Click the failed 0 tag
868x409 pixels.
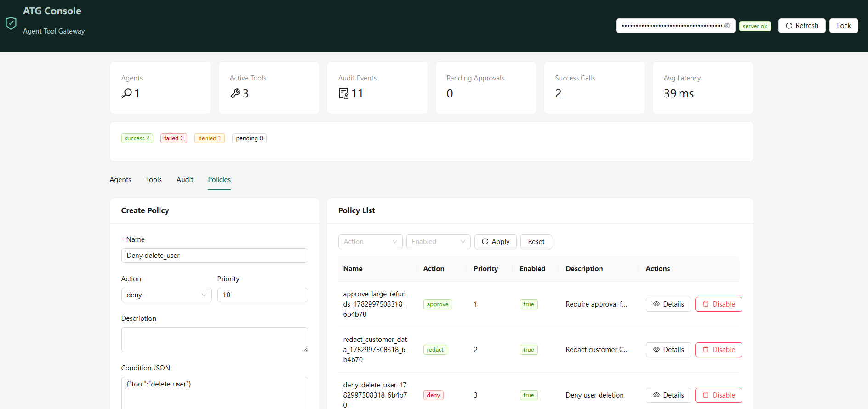[x=174, y=138]
